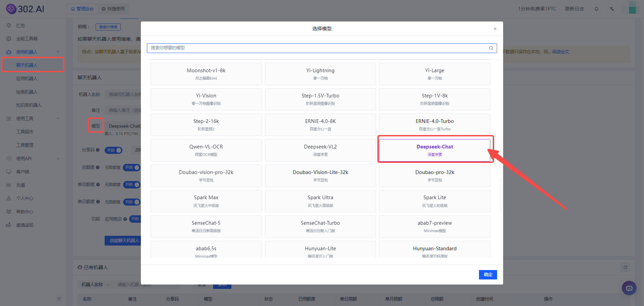Open the user avatar menu
This screenshot has height=306, width=644.
coord(632,8)
